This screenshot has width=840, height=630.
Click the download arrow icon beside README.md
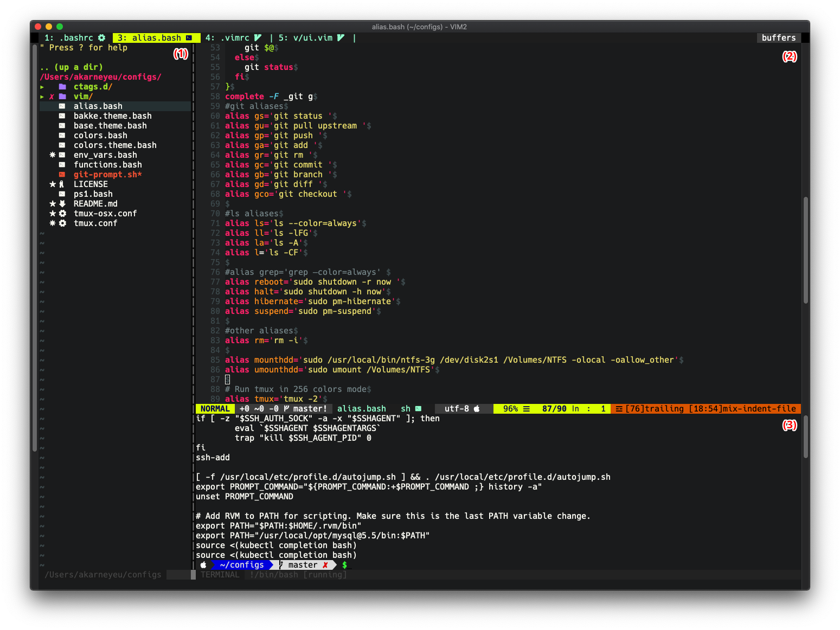62,203
